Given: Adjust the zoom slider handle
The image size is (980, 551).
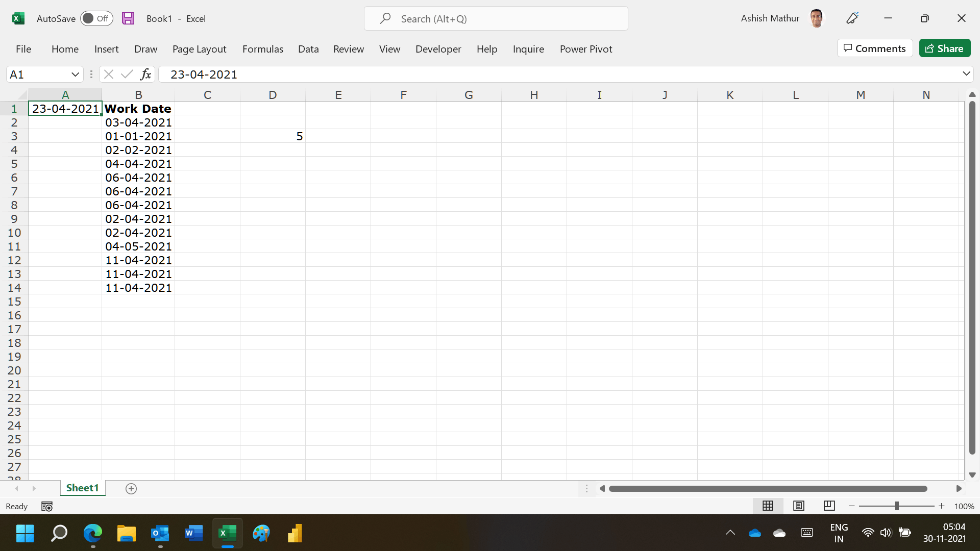Looking at the screenshot, I should point(897,506).
